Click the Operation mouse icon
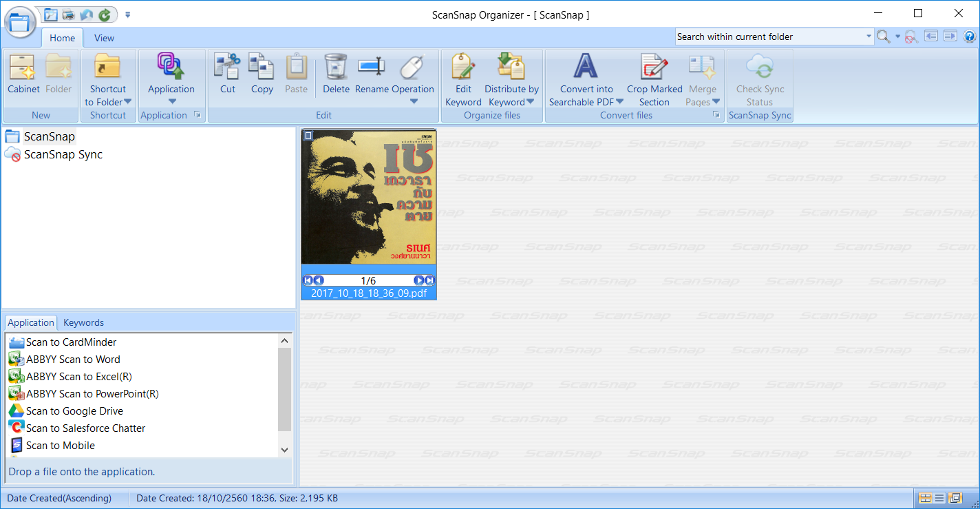This screenshot has width=980, height=509. point(413,67)
